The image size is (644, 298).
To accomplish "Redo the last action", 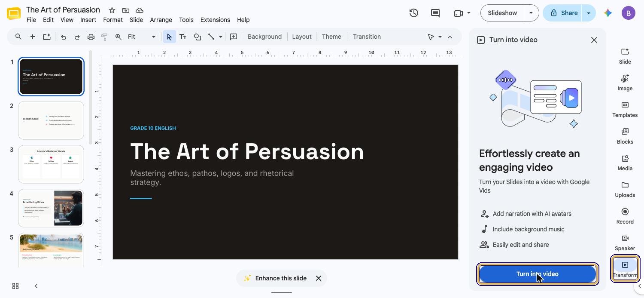I will pos(77,37).
